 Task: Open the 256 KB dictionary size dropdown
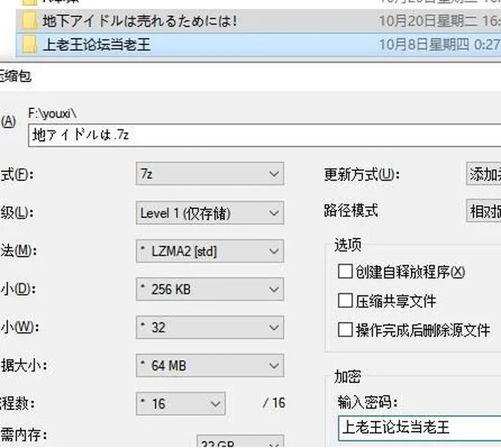[210, 289]
